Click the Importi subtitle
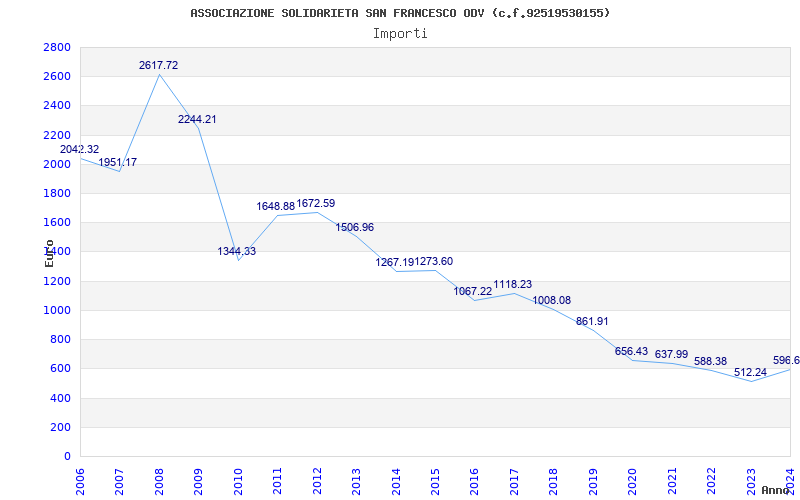 (400, 34)
